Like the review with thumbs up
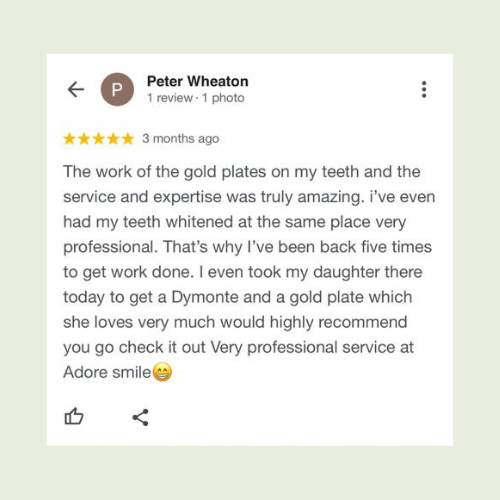The height and width of the screenshot is (500, 500). pos(74,416)
